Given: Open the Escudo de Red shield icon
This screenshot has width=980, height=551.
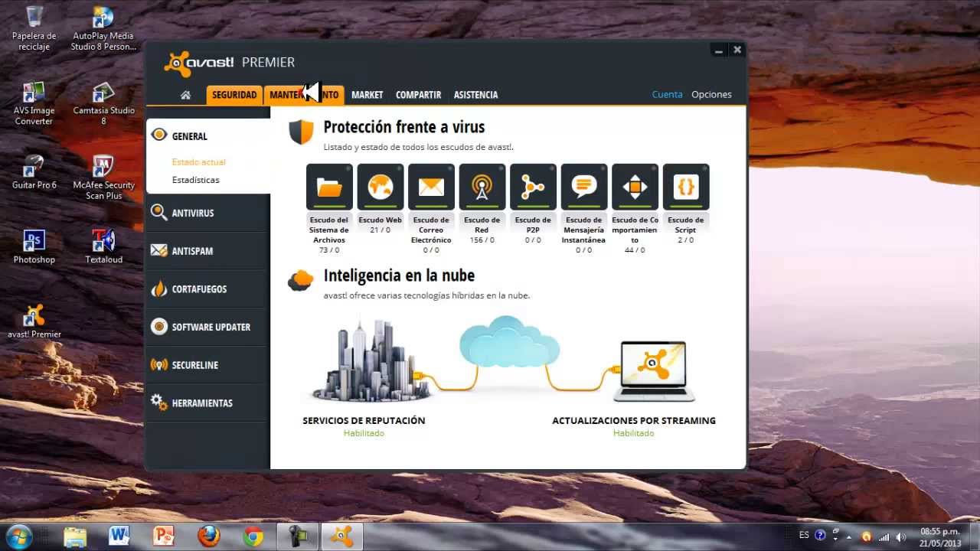Looking at the screenshot, I should 482,186.
